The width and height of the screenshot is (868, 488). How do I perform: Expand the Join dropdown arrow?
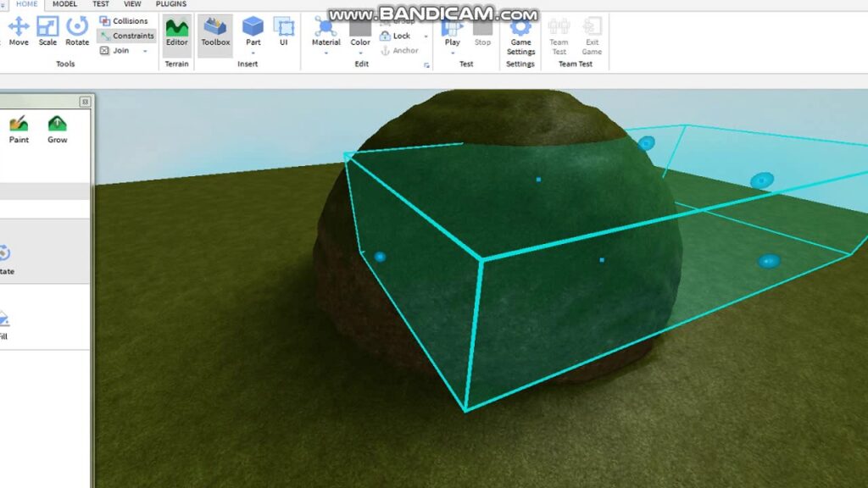point(145,51)
